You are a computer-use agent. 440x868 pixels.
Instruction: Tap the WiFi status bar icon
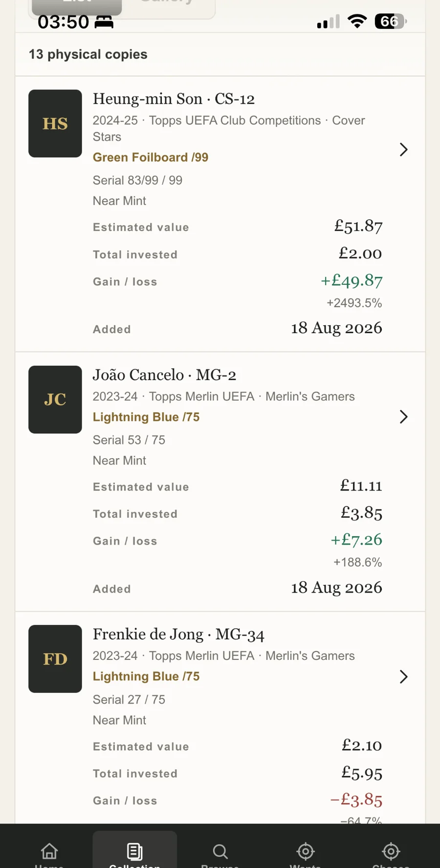[x=357, y=21]
